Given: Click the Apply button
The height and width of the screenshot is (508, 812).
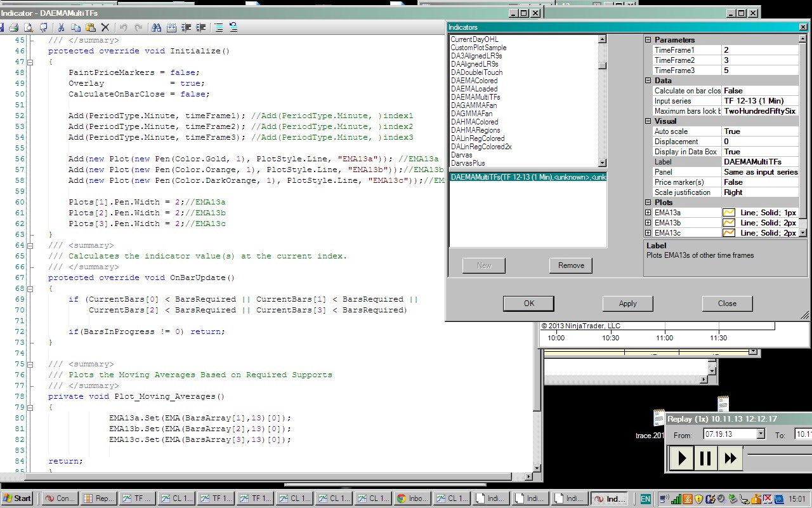Looking at the screenshot, I should click(x=627, y=304).
